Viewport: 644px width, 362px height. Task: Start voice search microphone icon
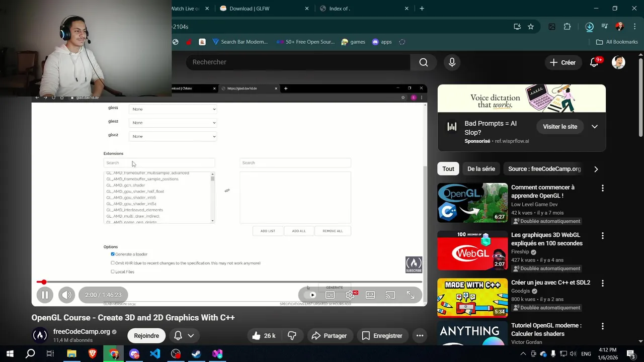pos(452,62)
